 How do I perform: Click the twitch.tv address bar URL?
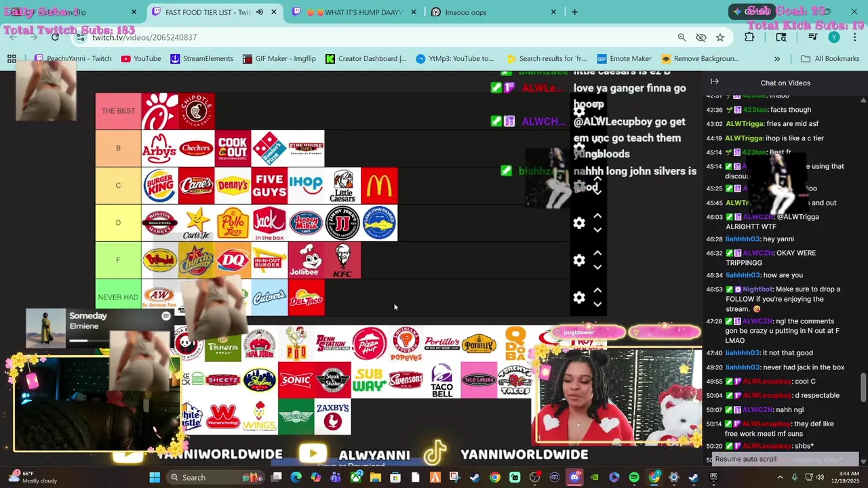click(144, 37)
